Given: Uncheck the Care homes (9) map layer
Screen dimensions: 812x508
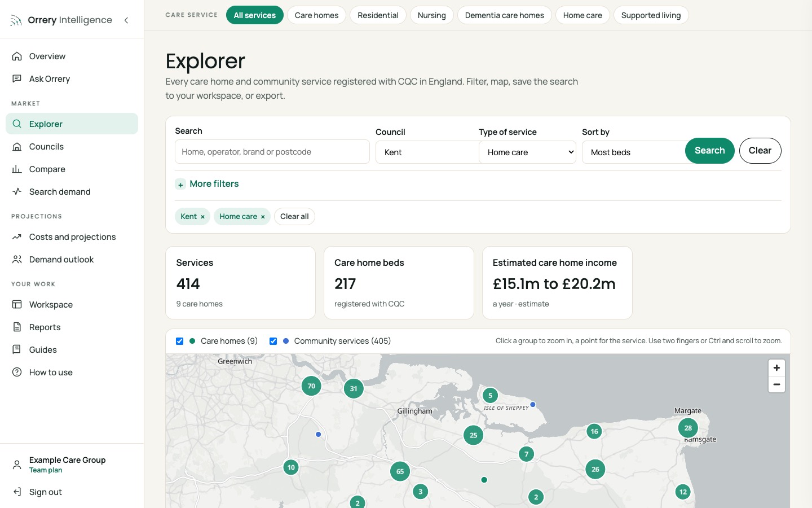Looking at the screenshot, I should [x=179, y=341].
